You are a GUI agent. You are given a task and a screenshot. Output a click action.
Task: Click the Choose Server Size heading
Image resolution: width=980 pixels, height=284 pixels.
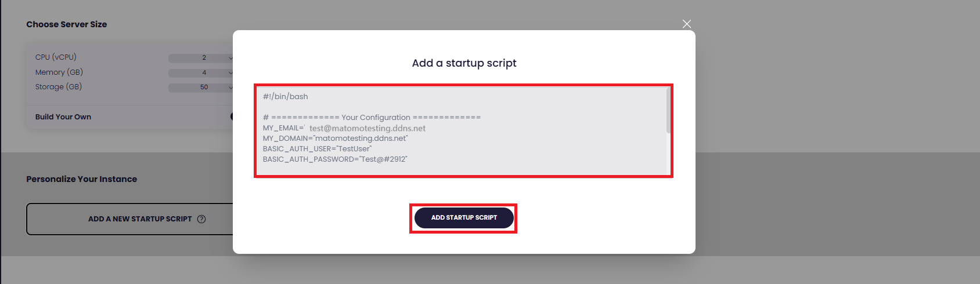67,24
